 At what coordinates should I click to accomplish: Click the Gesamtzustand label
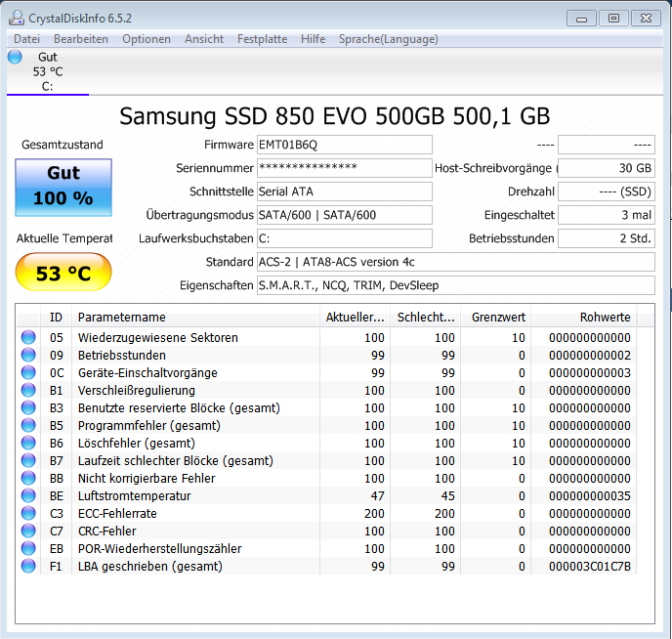coord(63,145)
